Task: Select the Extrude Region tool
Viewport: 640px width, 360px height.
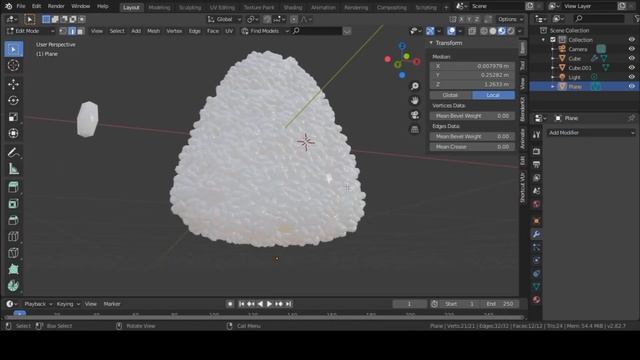Action: point(13,187)
